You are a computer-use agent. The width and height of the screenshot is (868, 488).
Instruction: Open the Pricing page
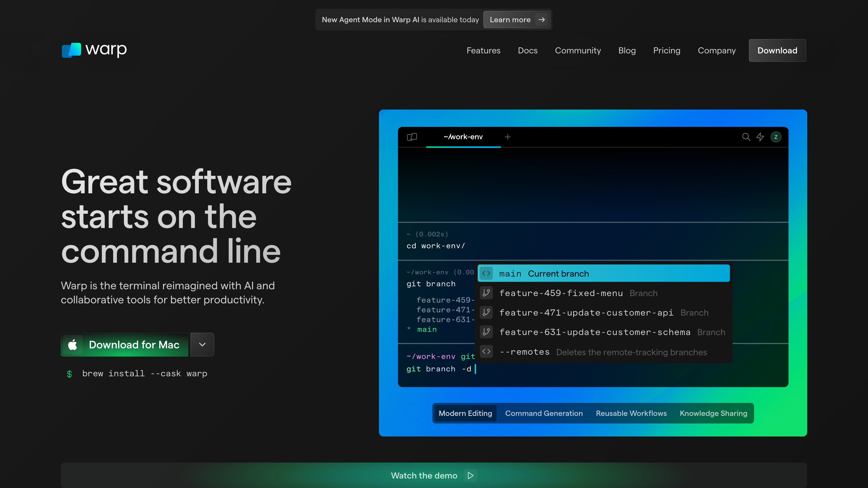coord(667,50)
